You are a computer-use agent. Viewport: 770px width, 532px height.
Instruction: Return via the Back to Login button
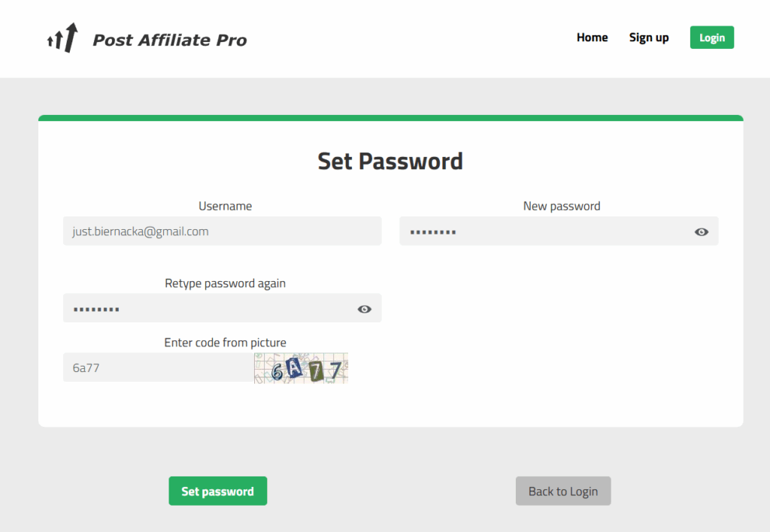point(563,491)
